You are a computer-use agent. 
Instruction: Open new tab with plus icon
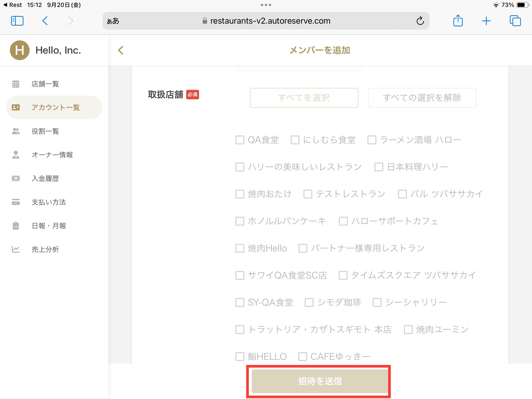click(486, 21)
